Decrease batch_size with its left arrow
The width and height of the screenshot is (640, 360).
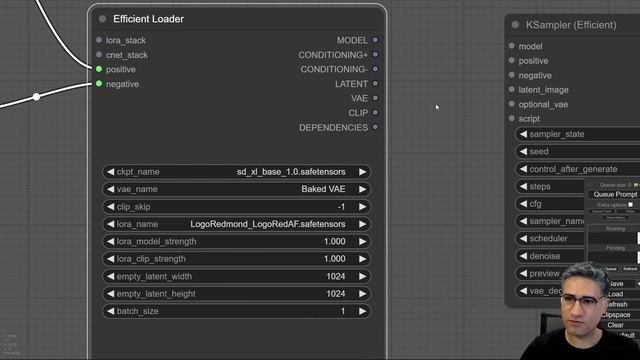point(110,311)
